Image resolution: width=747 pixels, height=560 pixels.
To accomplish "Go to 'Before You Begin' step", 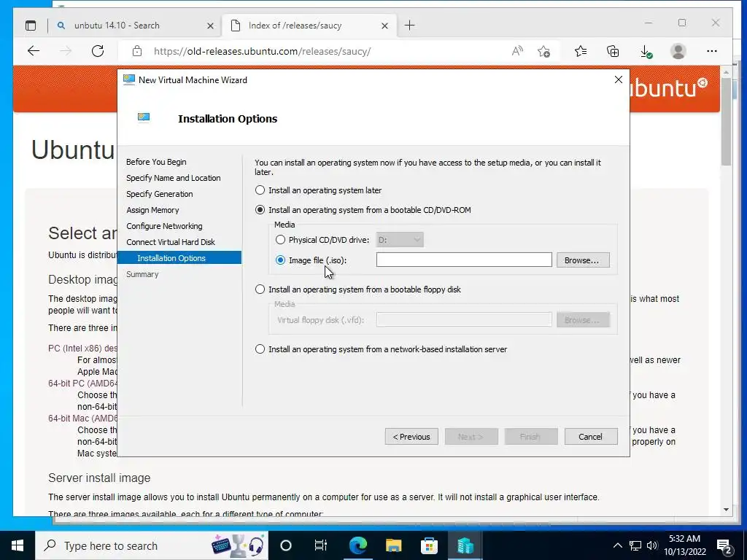I will tap(156, 162).
